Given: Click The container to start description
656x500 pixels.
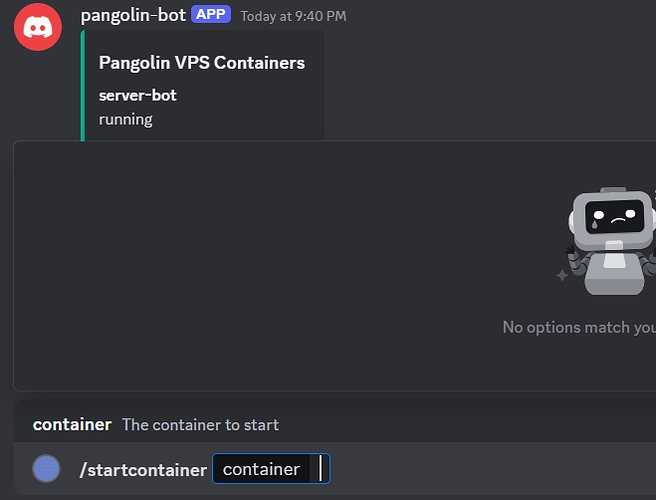Looking at the screenshot, I should [200, 425].
